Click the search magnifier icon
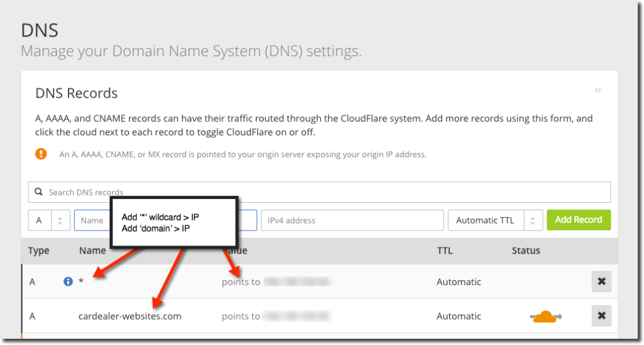This screenshot has height=345, width=644. coord(38,191)
